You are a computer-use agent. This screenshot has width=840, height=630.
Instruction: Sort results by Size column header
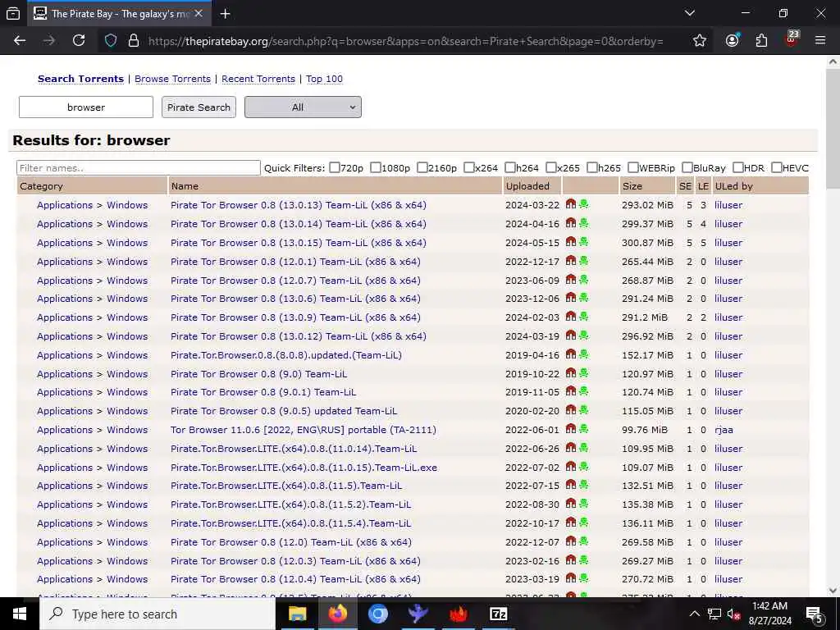pos(632,186)
